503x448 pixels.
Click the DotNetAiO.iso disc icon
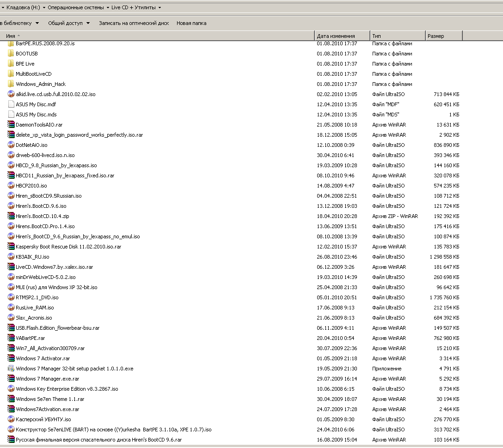(11, 145)
